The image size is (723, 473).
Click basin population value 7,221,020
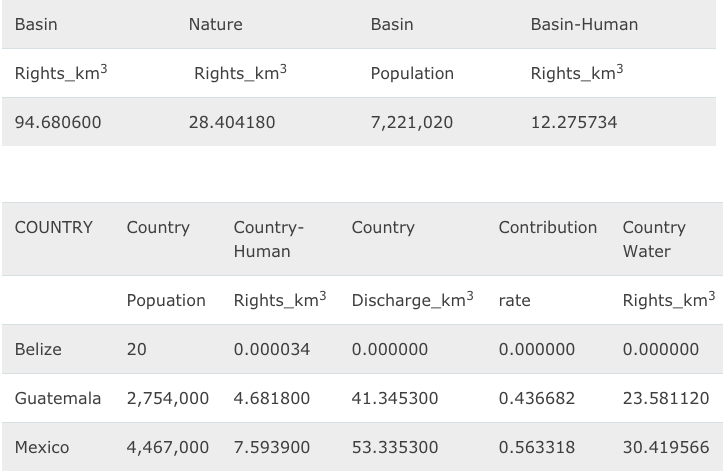[x=411, y=122]
